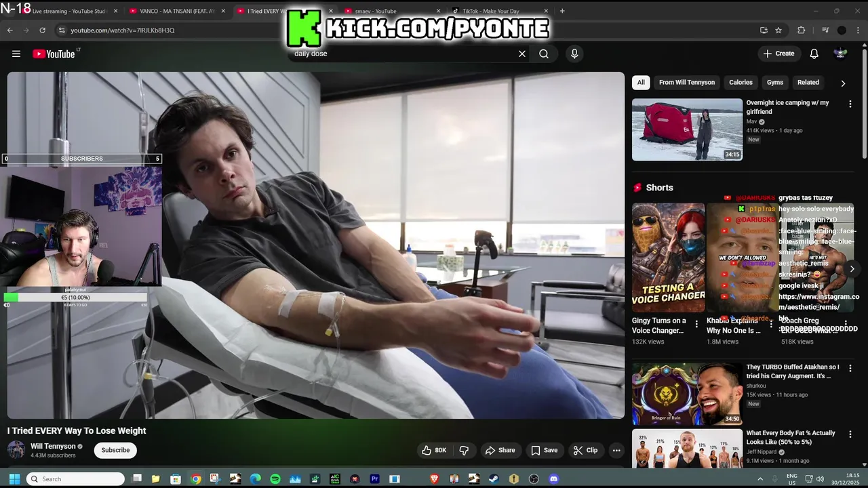Select the Gyms filter chip
868x488 pixels.
pyautogui.click(x=775, y=82)
